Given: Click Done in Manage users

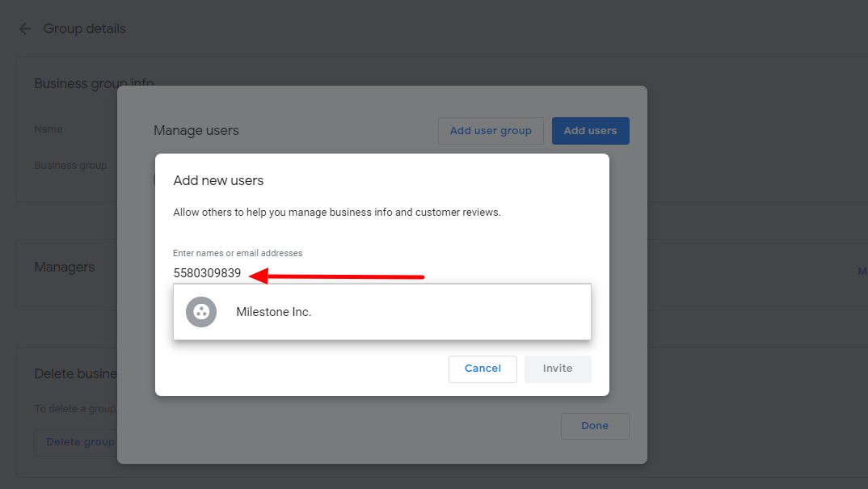Looking at the screenshot, I should (595, 426).
